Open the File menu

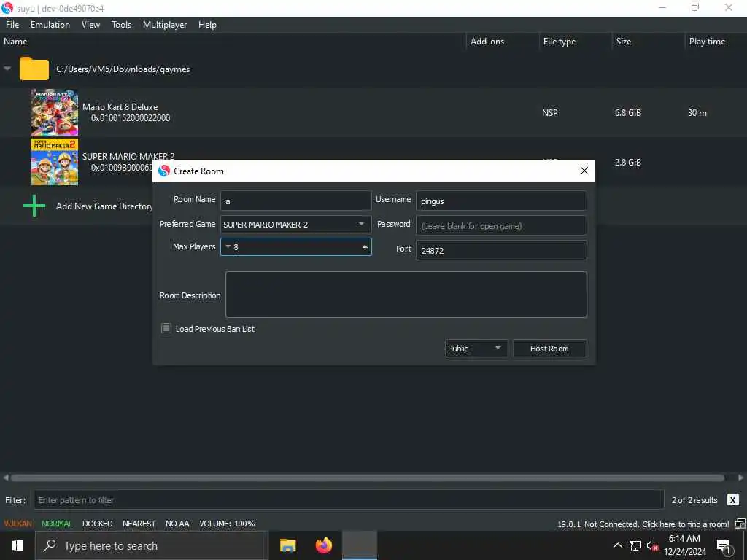pyautogui.click(x=12, y=25)
